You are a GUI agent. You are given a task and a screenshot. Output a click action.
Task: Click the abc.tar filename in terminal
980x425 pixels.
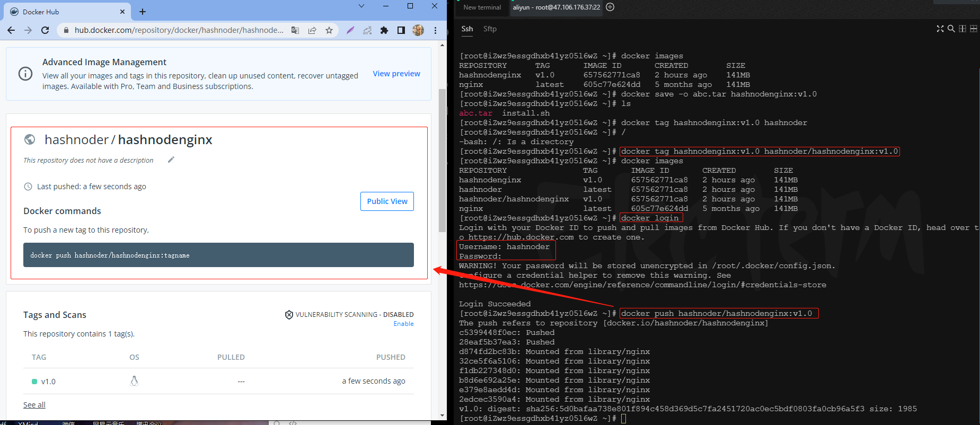click(475, 113)
